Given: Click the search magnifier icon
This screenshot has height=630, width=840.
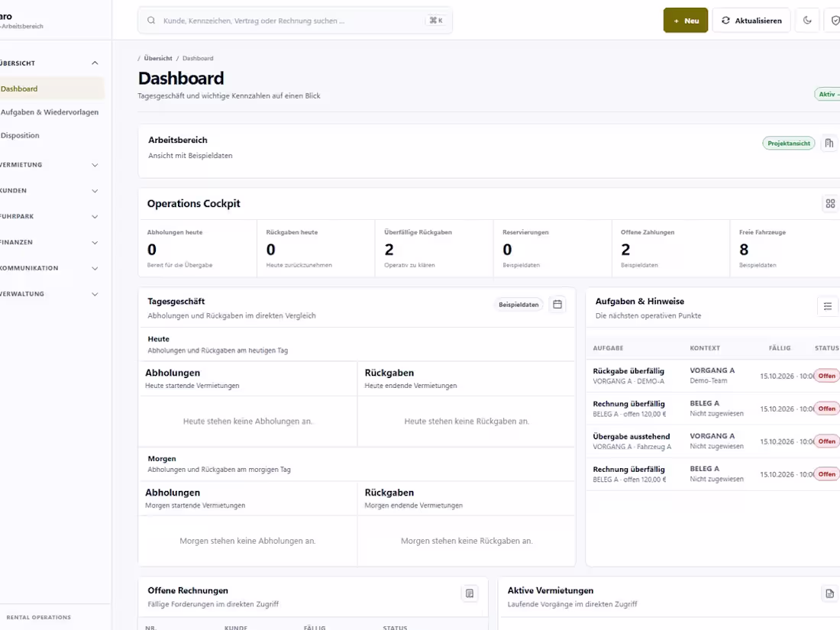Looking at the screenshot, I should (151, 21).
